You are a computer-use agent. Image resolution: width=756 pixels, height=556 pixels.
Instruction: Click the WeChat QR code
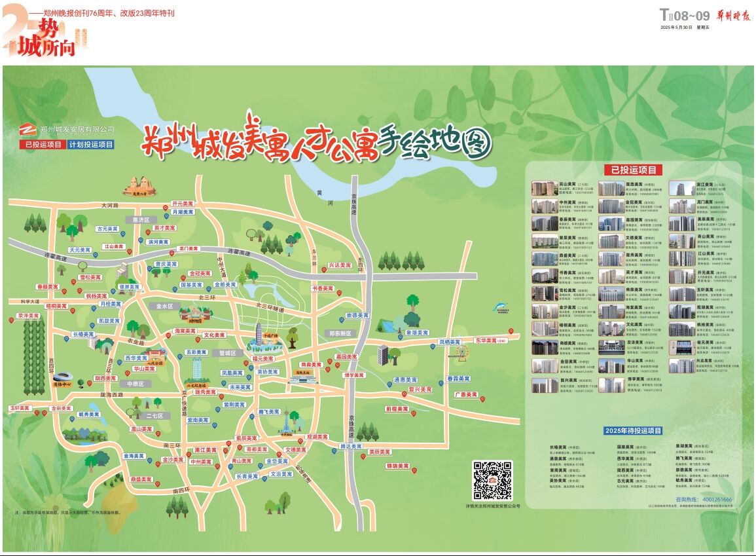pyautogui.click(x=492, y=480)
